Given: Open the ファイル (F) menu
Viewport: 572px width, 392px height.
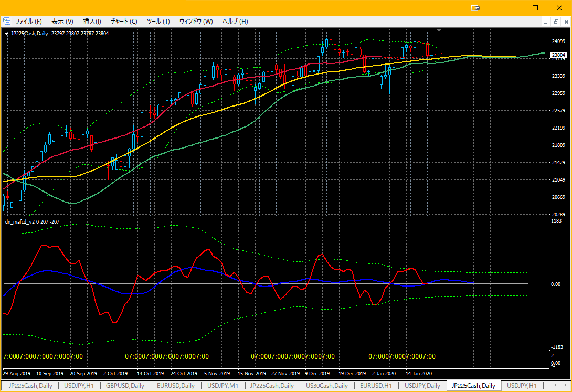Looking at the screenshot, I should 28,22.
